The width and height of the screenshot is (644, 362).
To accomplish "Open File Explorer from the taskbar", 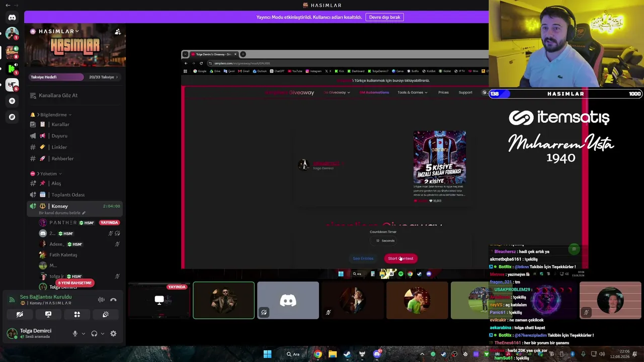I will (x=333, y=354).
